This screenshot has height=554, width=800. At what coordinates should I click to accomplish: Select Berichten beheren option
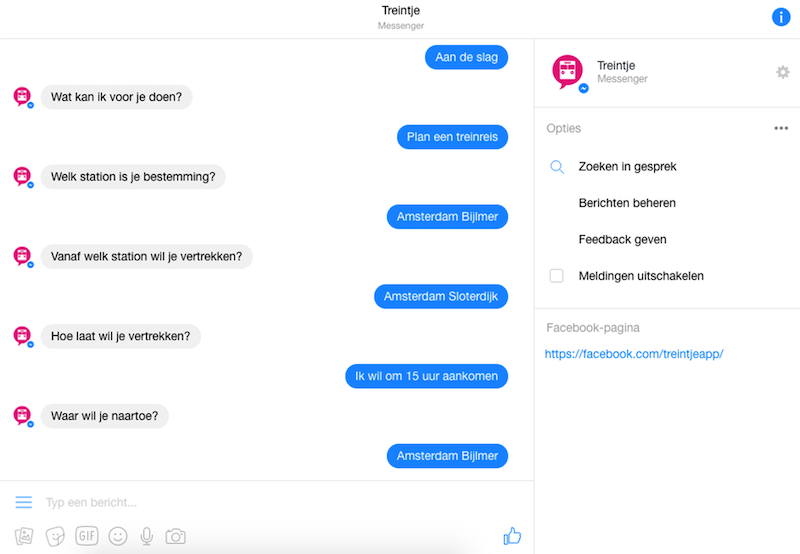coord(627,203)
